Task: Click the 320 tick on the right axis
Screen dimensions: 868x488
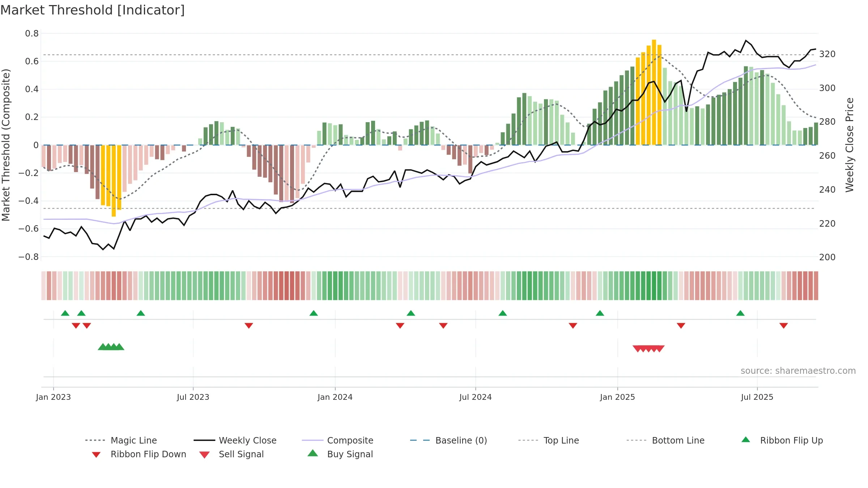Action: click(827, 54)
